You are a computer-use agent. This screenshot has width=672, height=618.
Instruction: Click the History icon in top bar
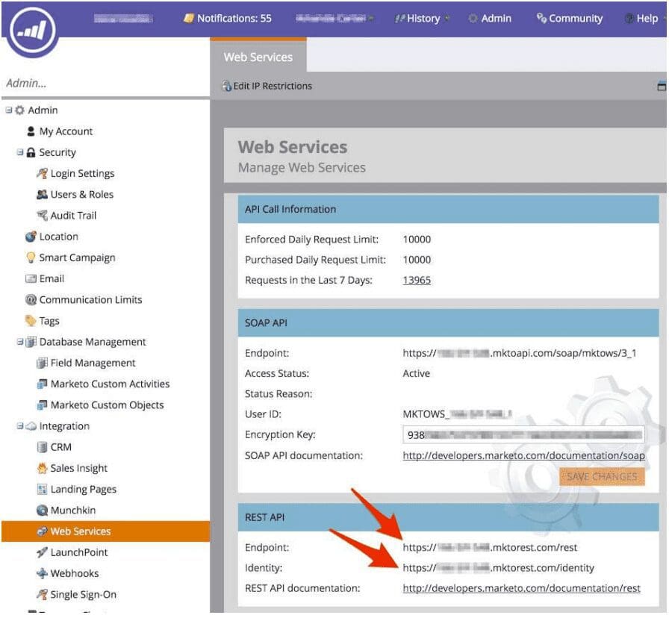click(399, 19)
